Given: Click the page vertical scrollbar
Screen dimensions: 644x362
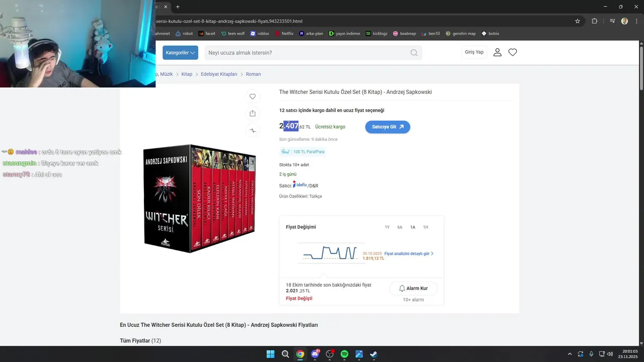Looking at the screenshot, I should (641, 68).
